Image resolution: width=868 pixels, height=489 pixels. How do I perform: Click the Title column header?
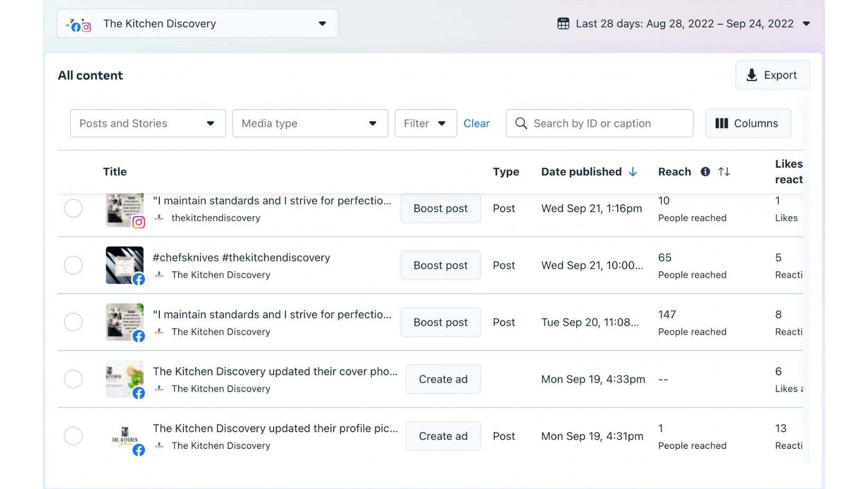[x=115, y=171]
